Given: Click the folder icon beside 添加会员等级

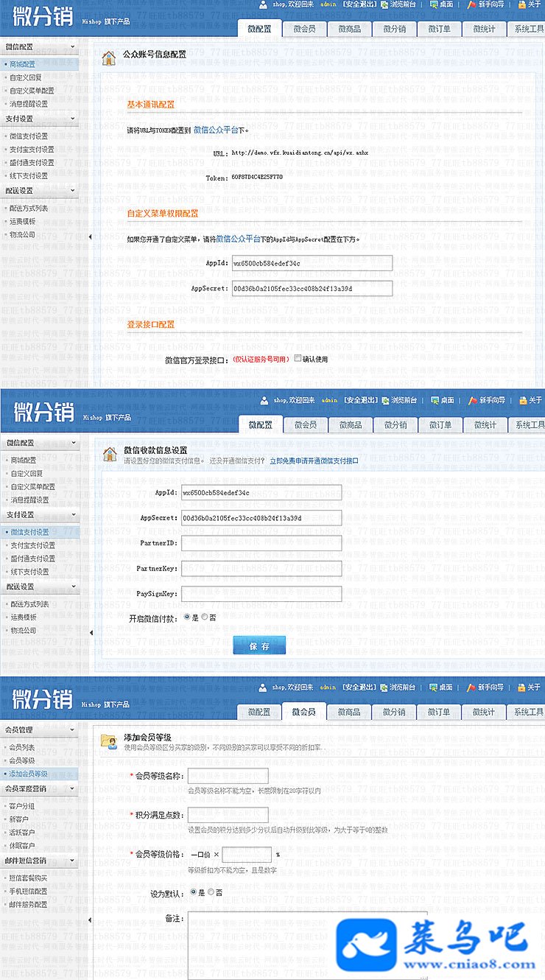Looking at the screenshot, I should point(108,741).
